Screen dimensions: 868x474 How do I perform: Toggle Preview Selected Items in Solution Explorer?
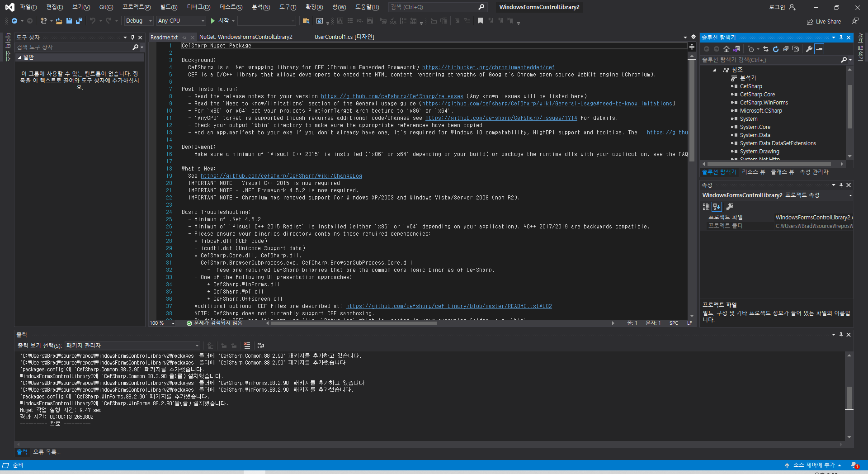(x=820, y=49)
